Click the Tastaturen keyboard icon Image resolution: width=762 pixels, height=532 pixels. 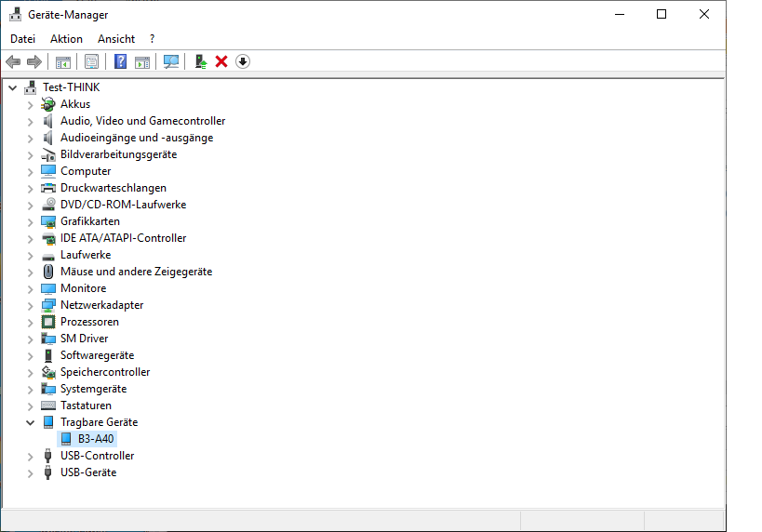48,406
